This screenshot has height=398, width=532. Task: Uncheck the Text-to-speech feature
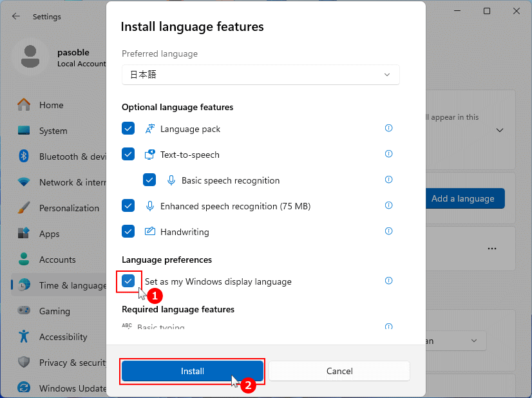tap(128, 155)
